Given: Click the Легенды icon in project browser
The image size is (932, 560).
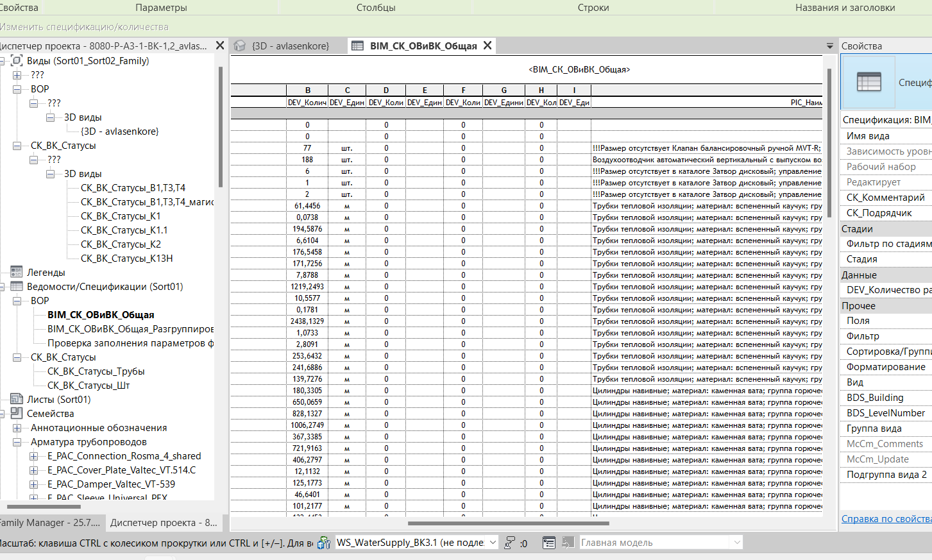Looking at the screenshot, I should pyautogui.click(x=17, y=273).
